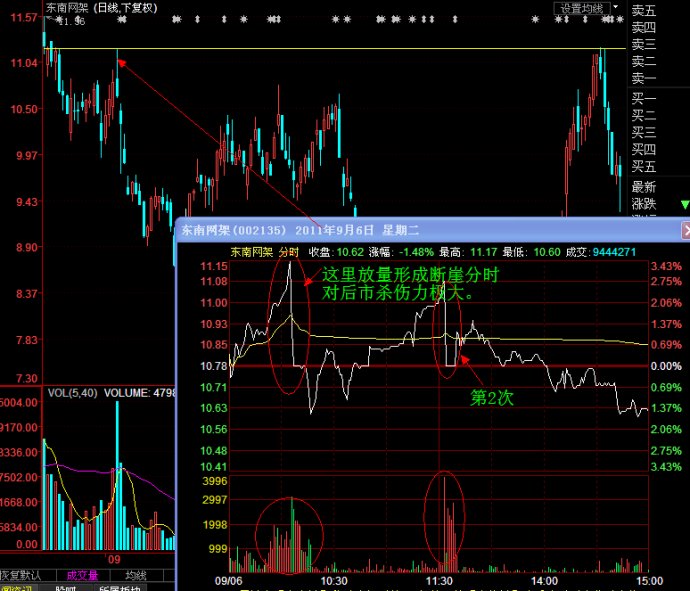
Task: Click the 涨跌 change label
Action: 644,204
